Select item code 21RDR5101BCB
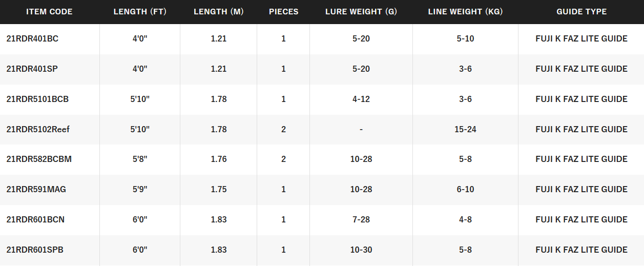Viewport: 644px width, 266px height. [x=37, y=99]
